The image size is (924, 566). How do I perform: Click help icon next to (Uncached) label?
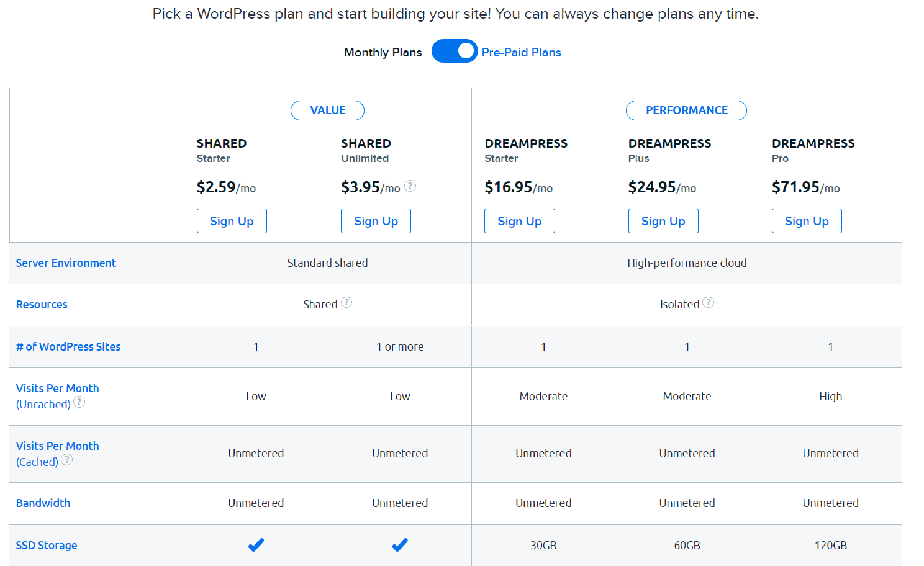(x=79, y=402)
